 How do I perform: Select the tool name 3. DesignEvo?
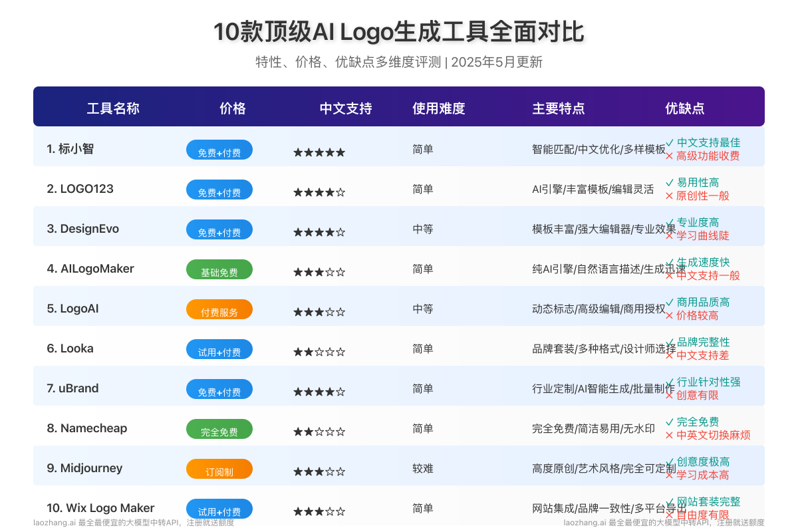pos(83,229)
